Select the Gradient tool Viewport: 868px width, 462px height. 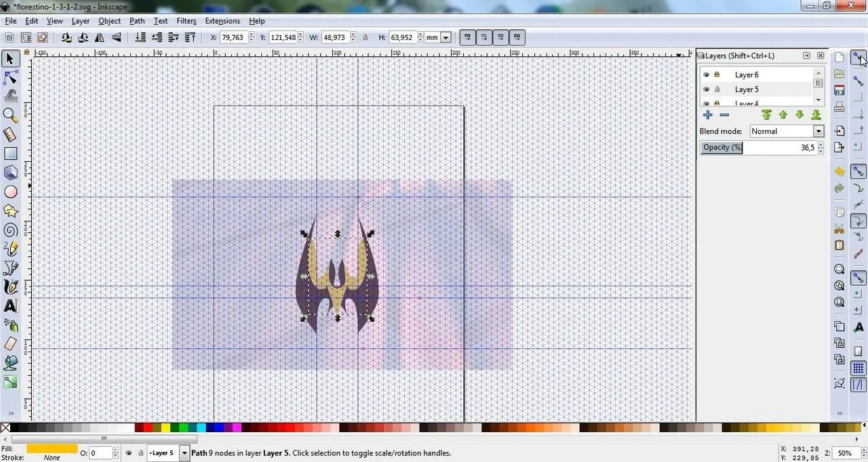point(10,382)
